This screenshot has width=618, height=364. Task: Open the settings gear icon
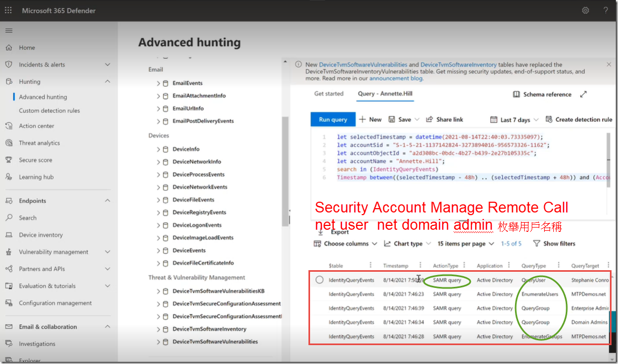586,11
